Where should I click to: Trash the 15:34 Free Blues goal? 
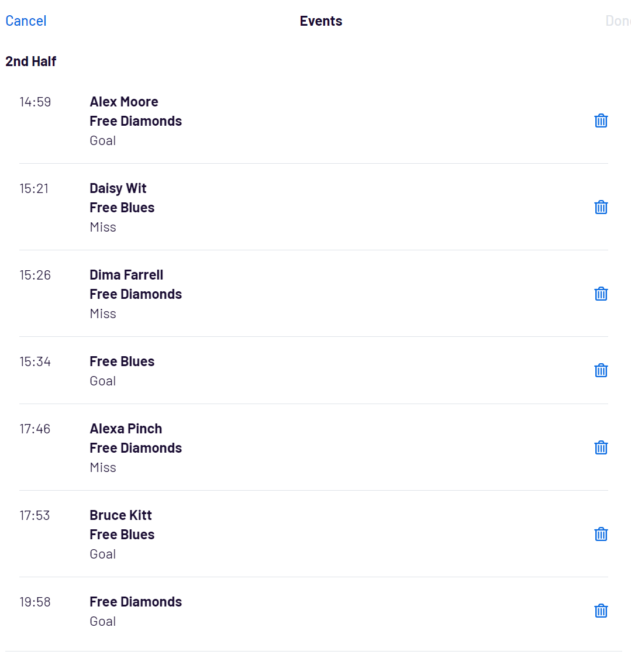[x=601, y=371]
